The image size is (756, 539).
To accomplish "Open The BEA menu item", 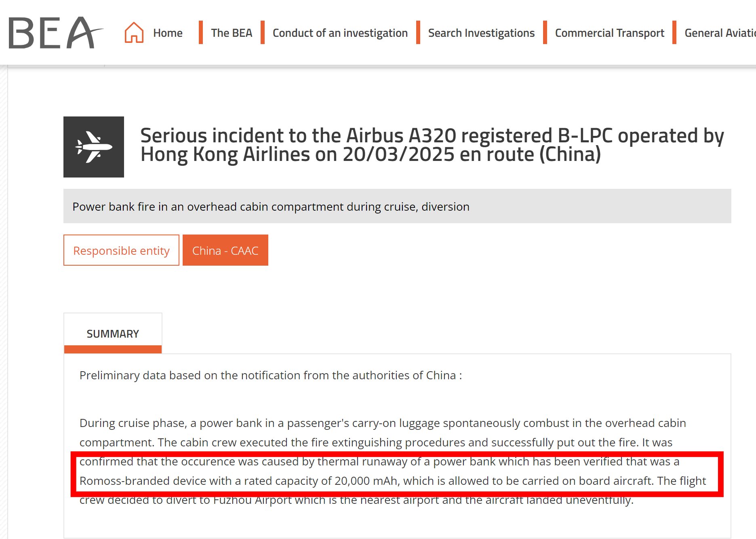I will 231,33.
